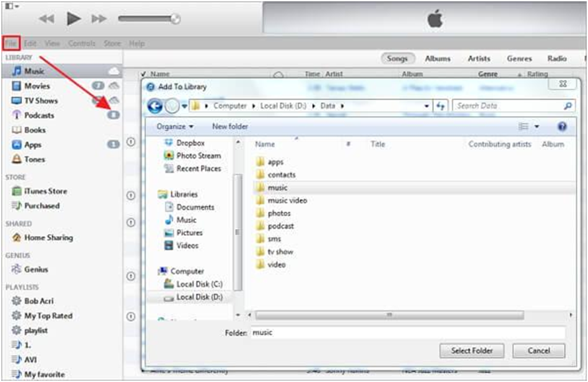Refresh the Data folder listing

pyautogui.click(x=440, y=106)
